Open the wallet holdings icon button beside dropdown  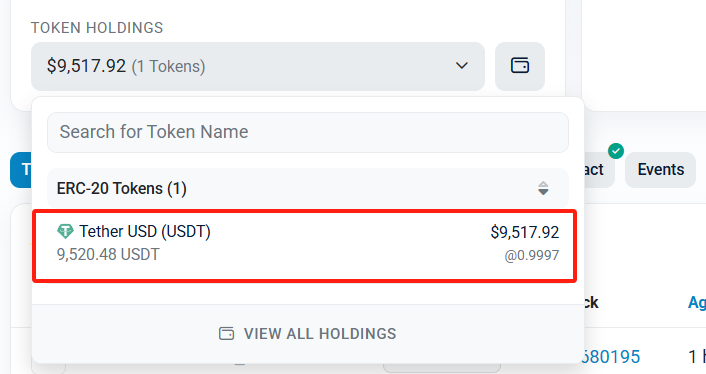(x=520, y=66)
